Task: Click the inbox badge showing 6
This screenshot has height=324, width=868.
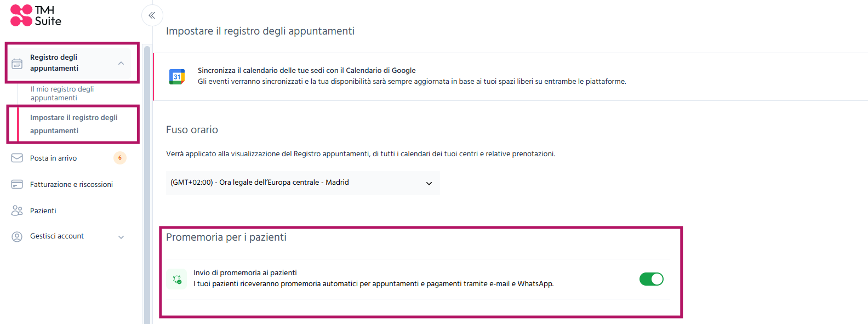Action: coord(120,158)
